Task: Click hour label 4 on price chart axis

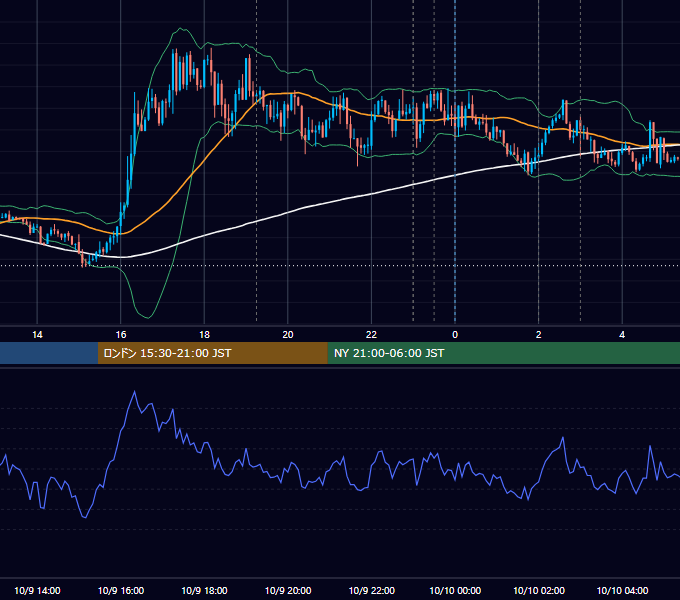Action: pyautogui.click(x=622, y=335)
